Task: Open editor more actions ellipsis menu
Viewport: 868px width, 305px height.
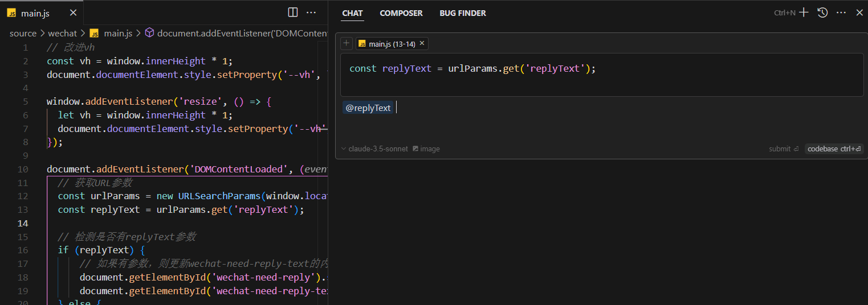Action: 311,13
